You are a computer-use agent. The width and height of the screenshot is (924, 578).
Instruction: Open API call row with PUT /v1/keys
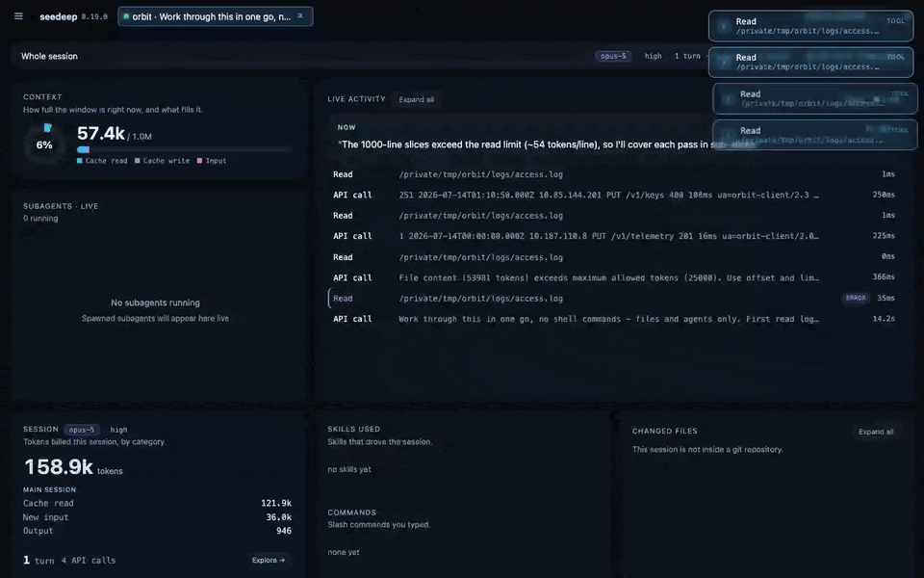613,195
